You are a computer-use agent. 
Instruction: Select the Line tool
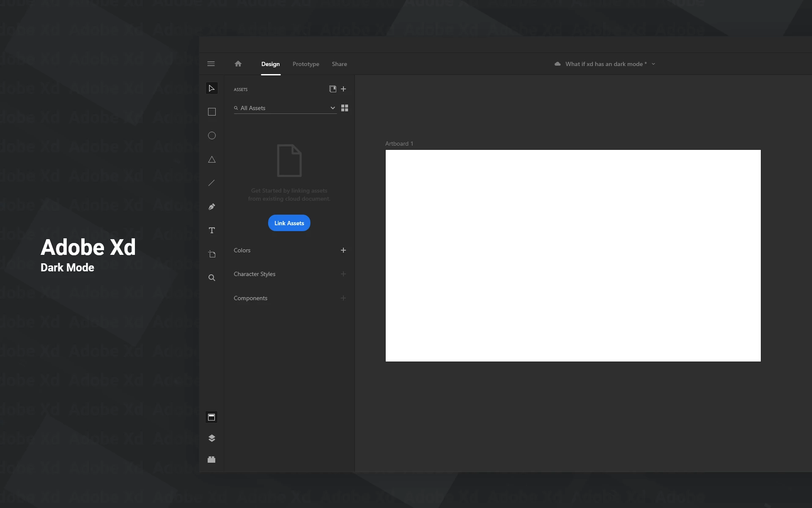pos(211,183)
